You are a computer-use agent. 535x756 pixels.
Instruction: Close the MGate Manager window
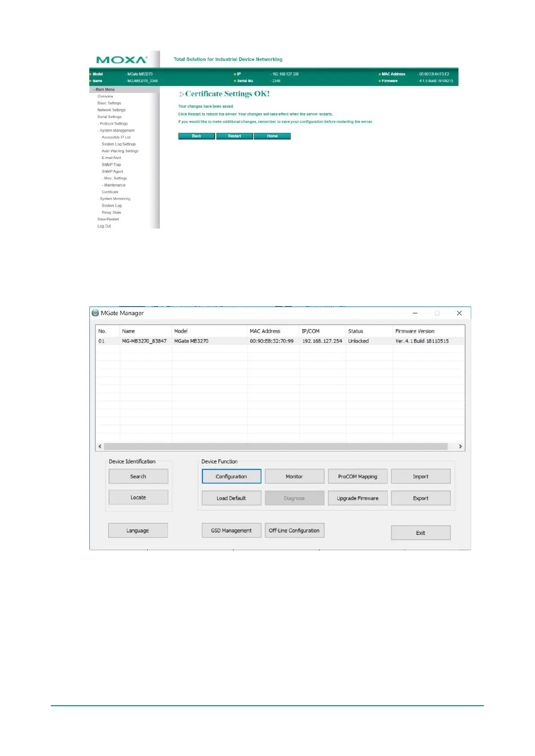click(459, 313)
